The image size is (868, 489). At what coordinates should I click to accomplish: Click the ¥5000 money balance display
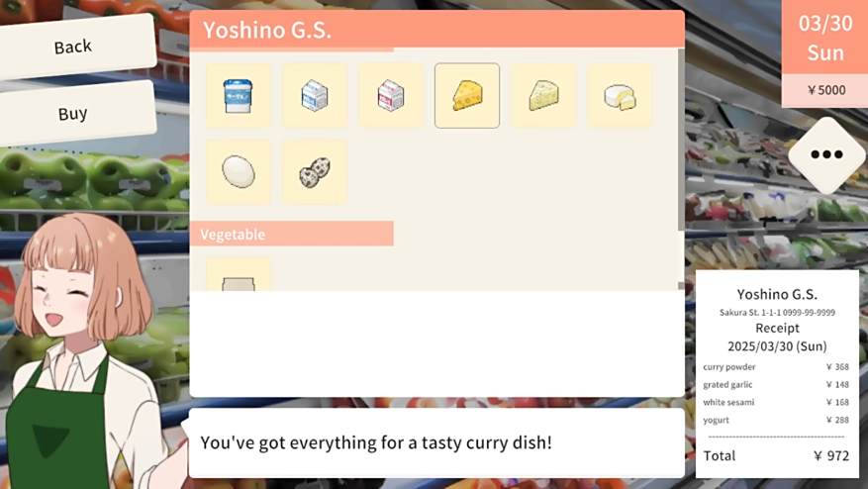824,90
